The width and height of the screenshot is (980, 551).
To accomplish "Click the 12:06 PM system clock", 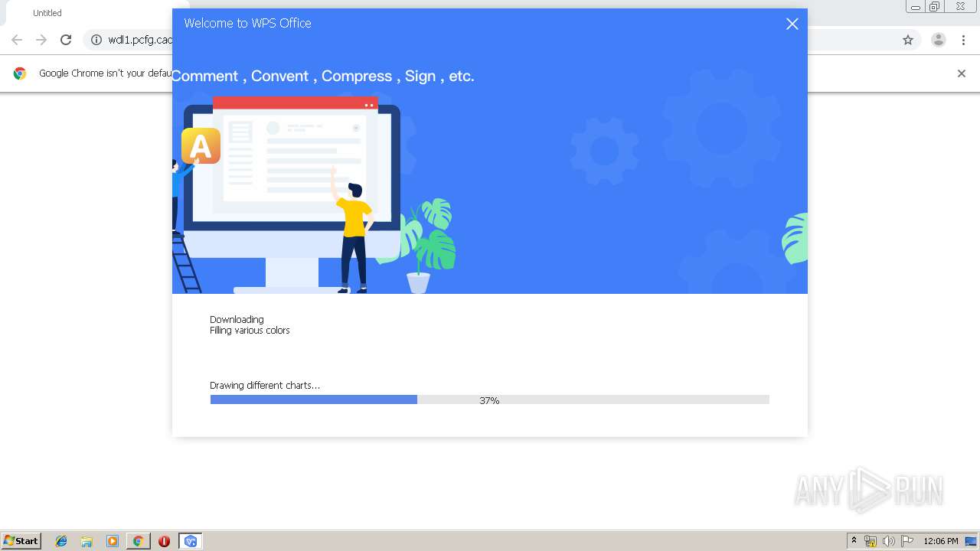I will tap(941, 541).
